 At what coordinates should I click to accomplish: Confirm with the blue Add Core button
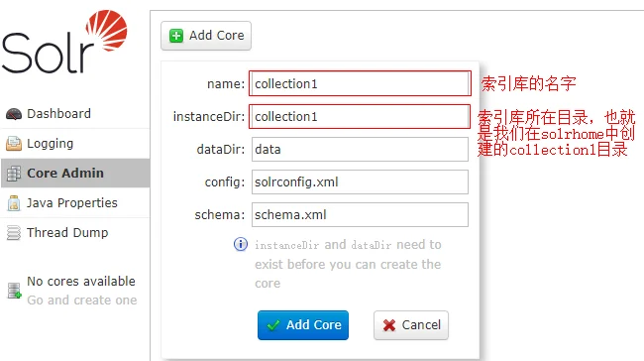point(303,325)
